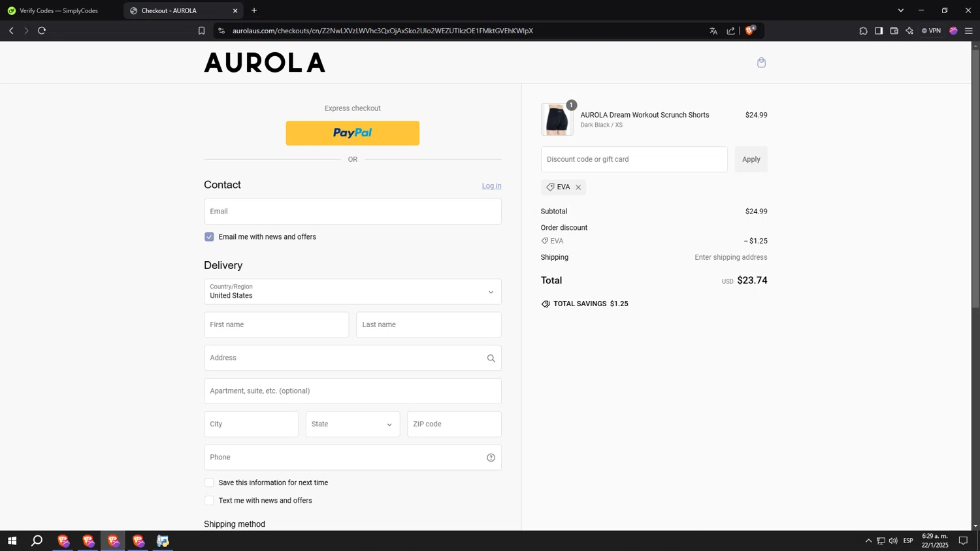This screenshot has width=980, height=551.
Task: Click the VPN button
Action: (931, 31)
